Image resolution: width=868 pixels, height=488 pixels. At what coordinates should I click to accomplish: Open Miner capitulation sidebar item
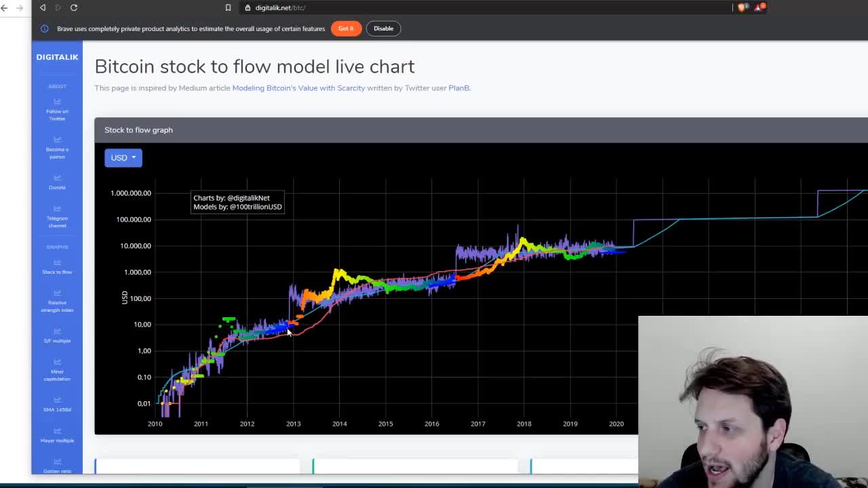click(57, 371)
